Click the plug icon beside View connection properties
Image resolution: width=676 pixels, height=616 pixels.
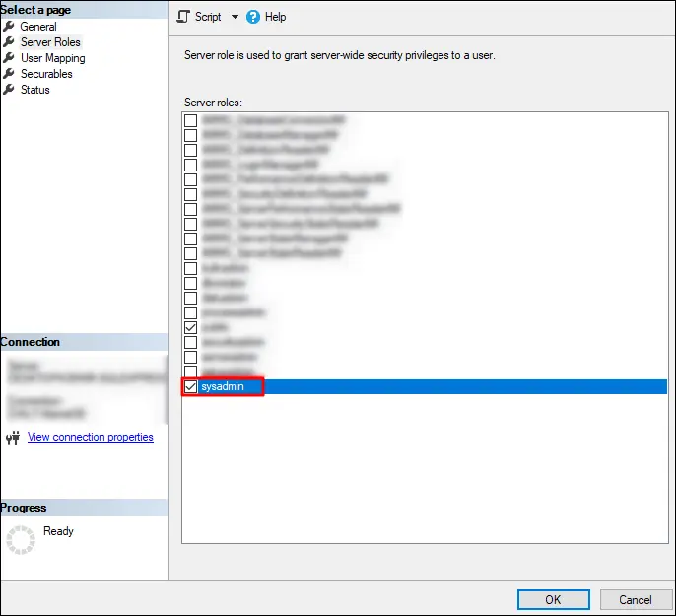[x=13, y=437]
